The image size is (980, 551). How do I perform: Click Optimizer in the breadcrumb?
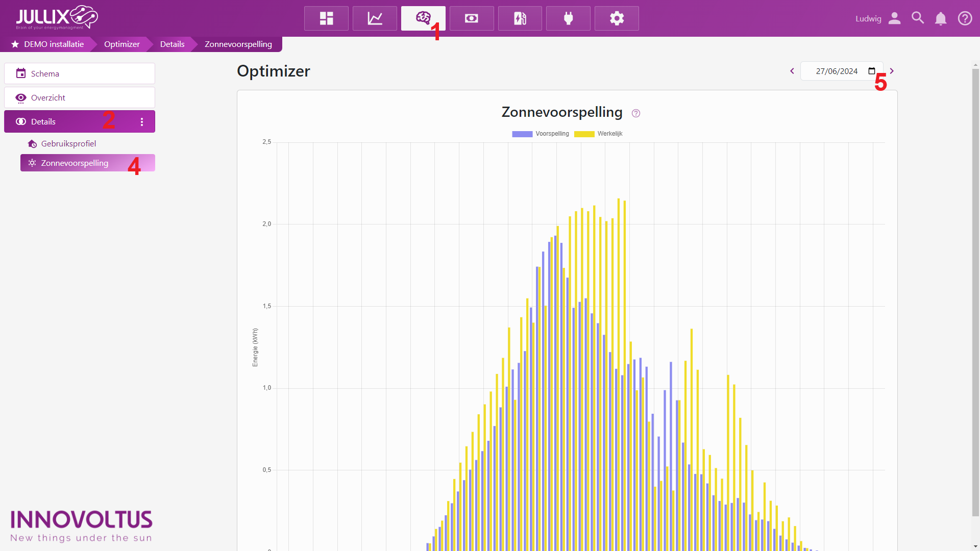click(x=121, y=44)
